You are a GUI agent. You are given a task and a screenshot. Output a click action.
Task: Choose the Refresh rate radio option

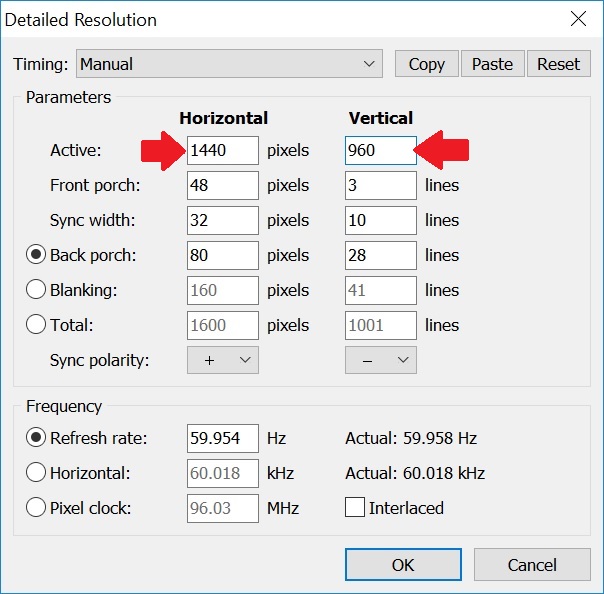coord(36,438)
